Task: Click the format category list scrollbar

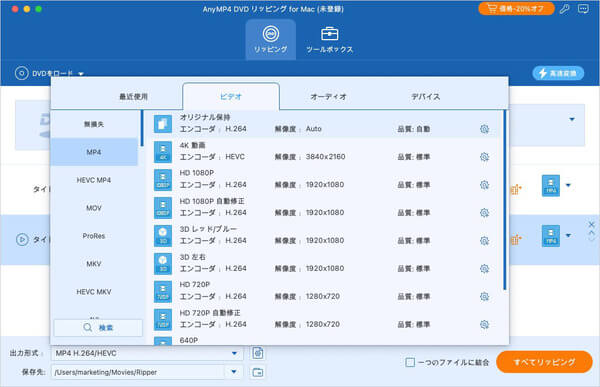Action: [x=142, y=128]
